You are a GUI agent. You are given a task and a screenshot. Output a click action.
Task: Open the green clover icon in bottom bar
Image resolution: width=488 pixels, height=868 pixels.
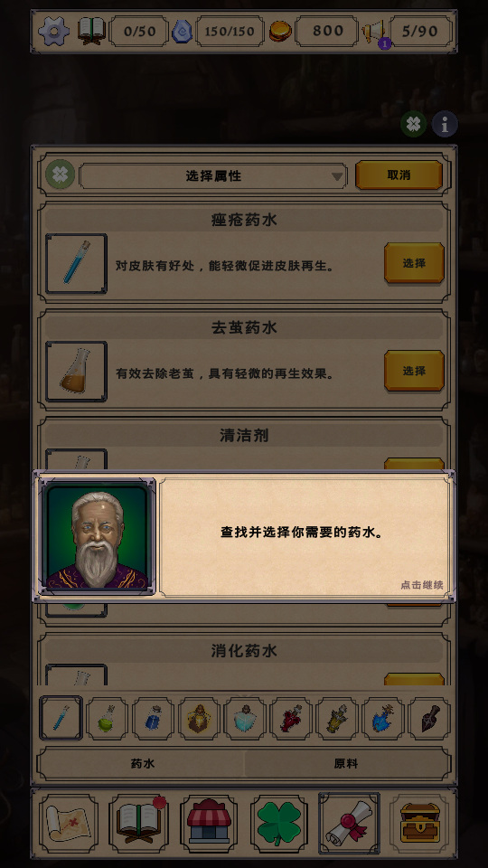(x=279, y=823)
